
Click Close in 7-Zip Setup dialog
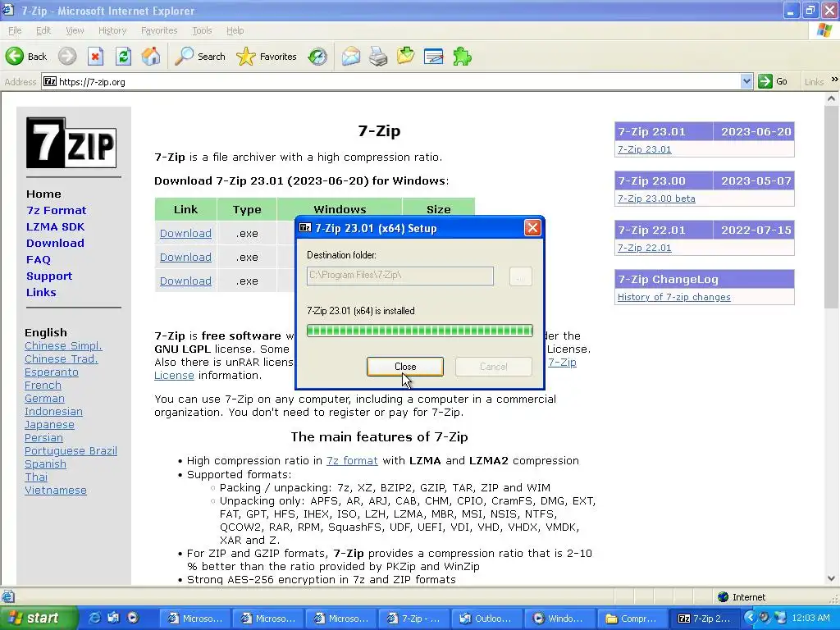pyautogui.click(x=405, y=367)
